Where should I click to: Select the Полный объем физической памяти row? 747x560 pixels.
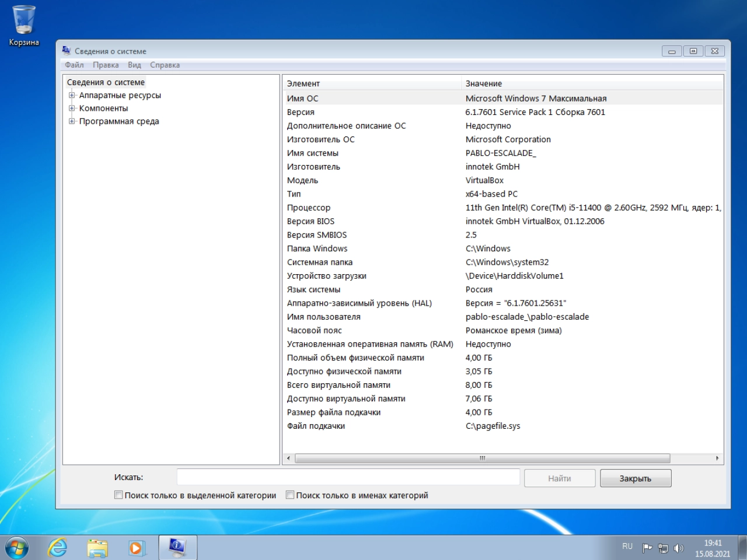[x=503, y=358]
